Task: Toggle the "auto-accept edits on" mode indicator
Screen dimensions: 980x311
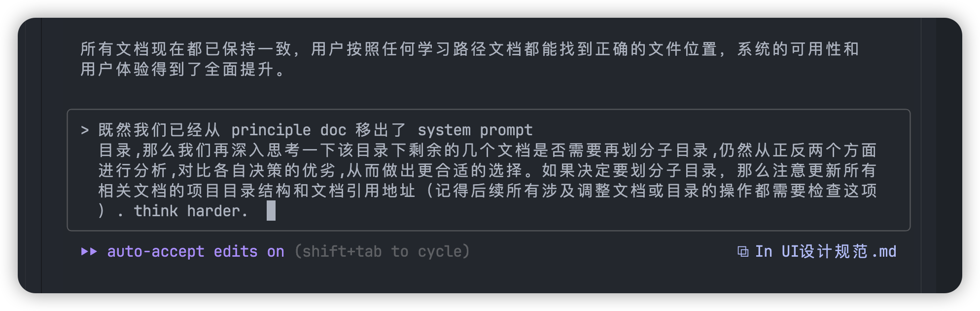Action: coord(196,252)
